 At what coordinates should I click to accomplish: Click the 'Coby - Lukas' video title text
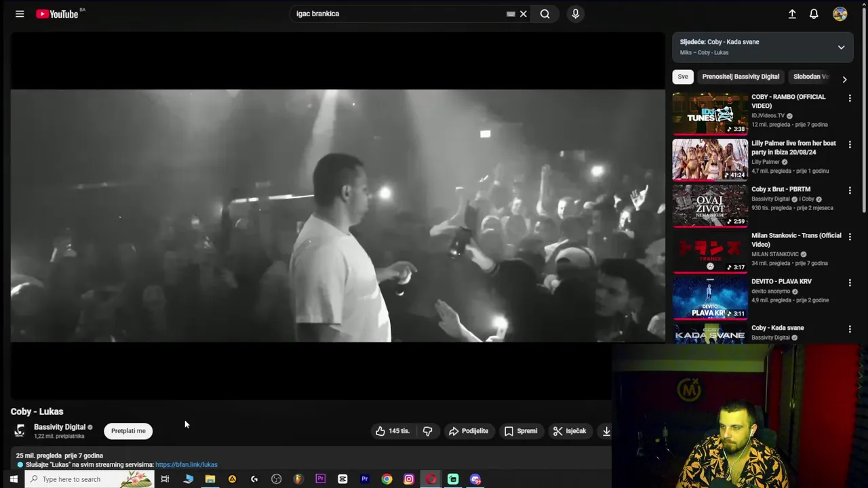tap(37, 411)
